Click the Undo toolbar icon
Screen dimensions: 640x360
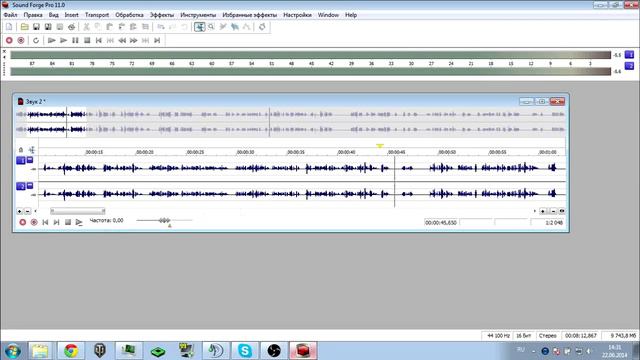pos(161,27)
